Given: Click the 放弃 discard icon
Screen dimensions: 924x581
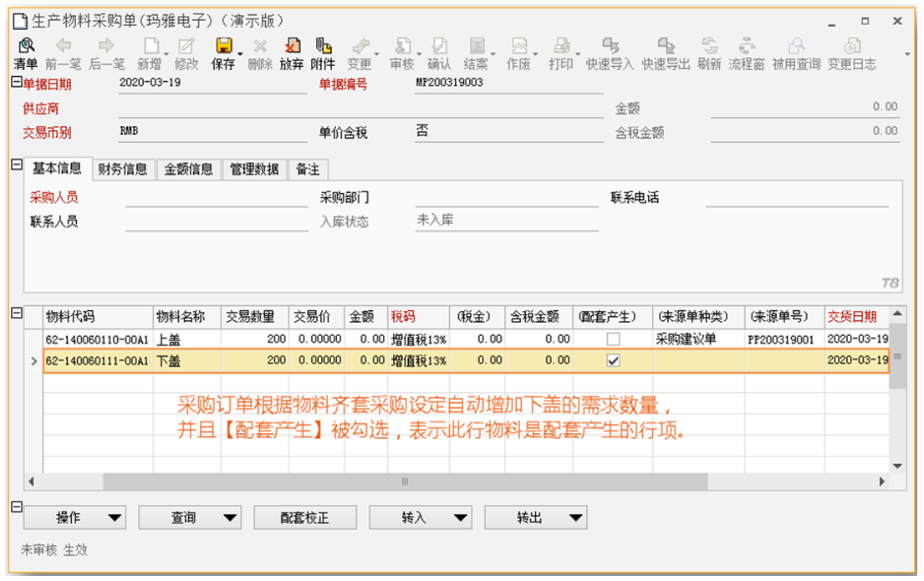Looking at the screenshot, I should coord(292,54).
